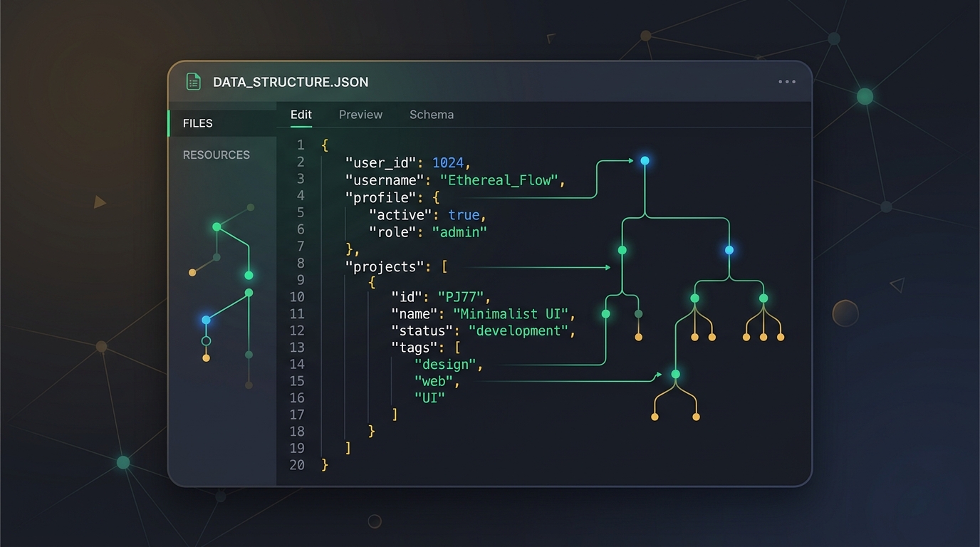Click line number 13 in the gutter

pyautogui.click(x=297, y=348)
